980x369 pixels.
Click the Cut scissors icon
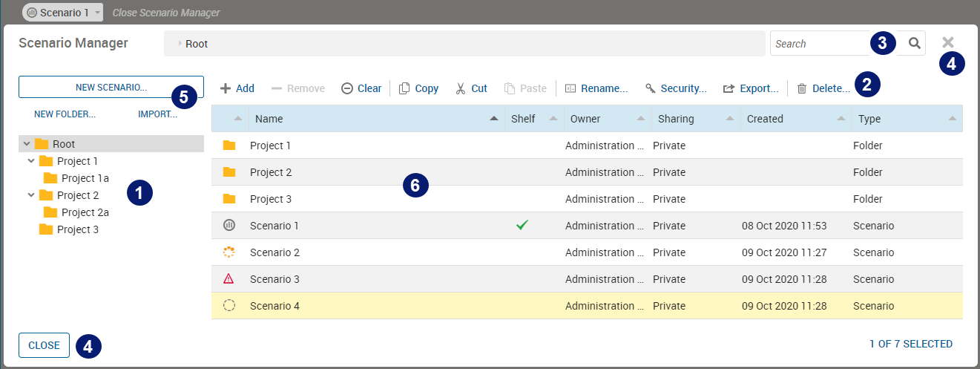(x=461, y=88)
